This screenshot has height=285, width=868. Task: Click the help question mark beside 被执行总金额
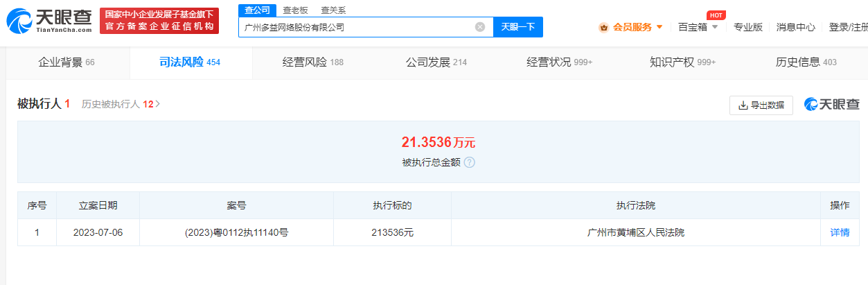click(469, 162)
